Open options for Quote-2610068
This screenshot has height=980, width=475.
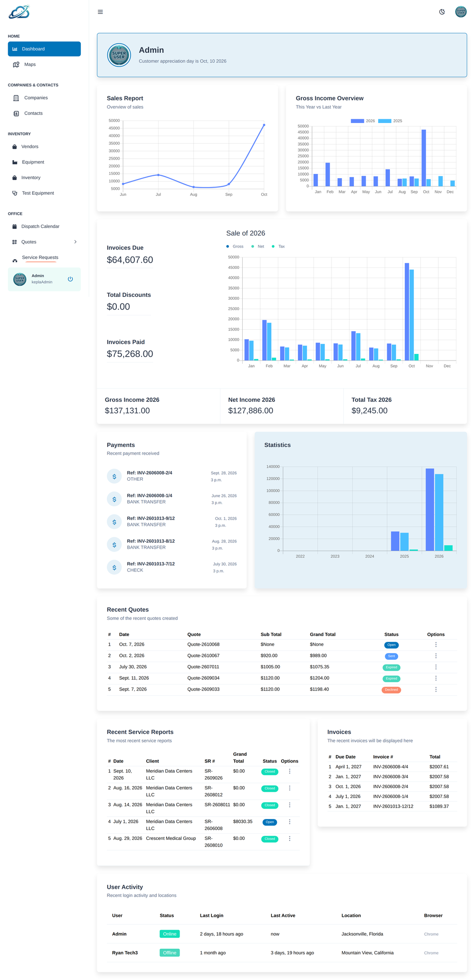[436, 645]
